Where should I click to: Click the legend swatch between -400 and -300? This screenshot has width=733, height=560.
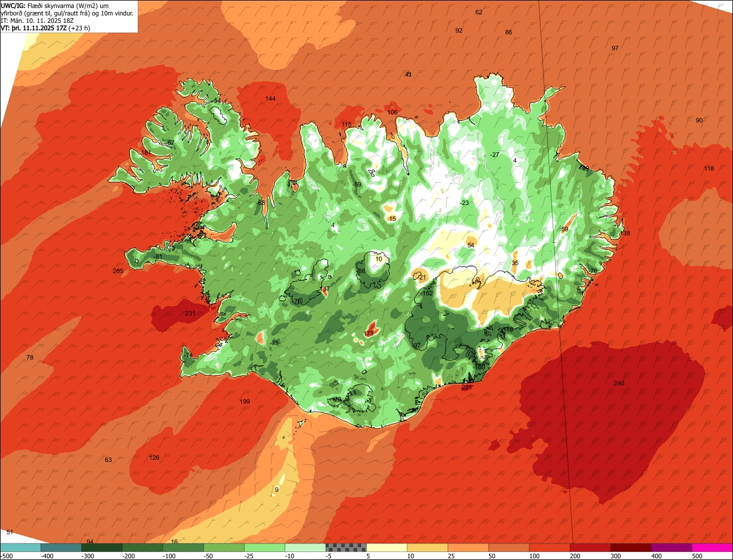click(x=61, y=547)
